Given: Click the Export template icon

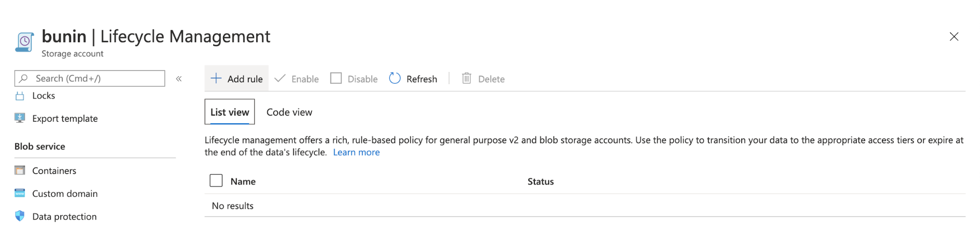Looking at the screenshot, I should 20,118.
